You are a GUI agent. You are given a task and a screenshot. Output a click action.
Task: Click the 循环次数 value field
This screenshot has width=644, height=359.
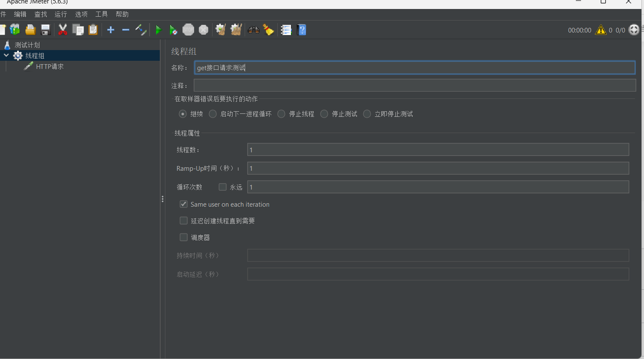click(438, 187)
